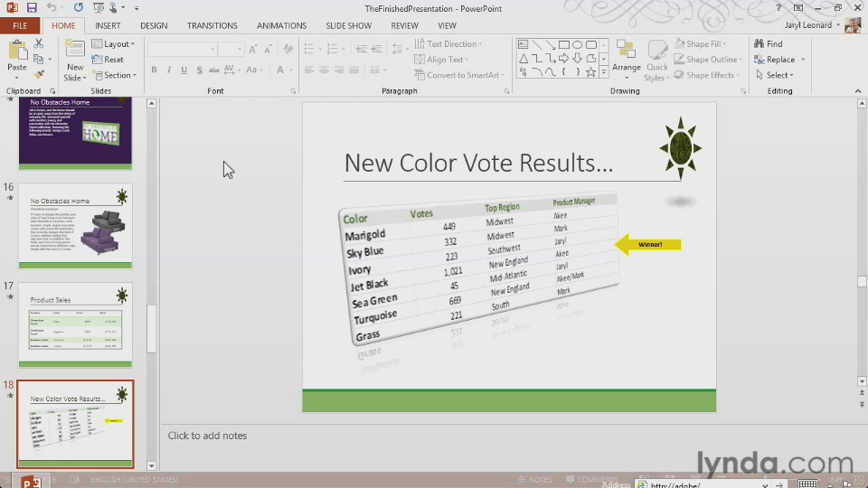This screenshot has width=868, height=488.
Task: Open the Section dropdown
Action: [115, 75]
